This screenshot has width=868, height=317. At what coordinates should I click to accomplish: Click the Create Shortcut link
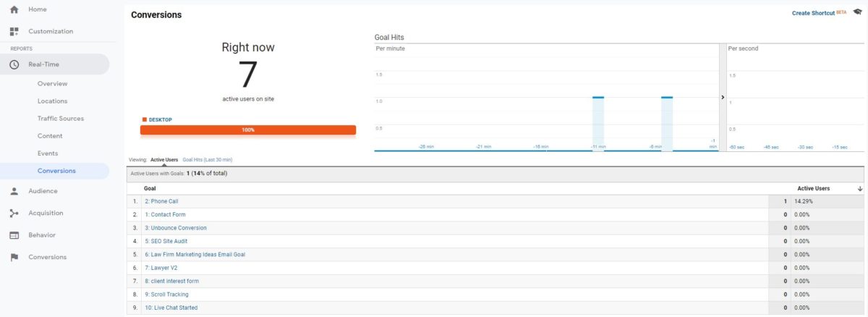pyautogui.click(x=813, y=13)
